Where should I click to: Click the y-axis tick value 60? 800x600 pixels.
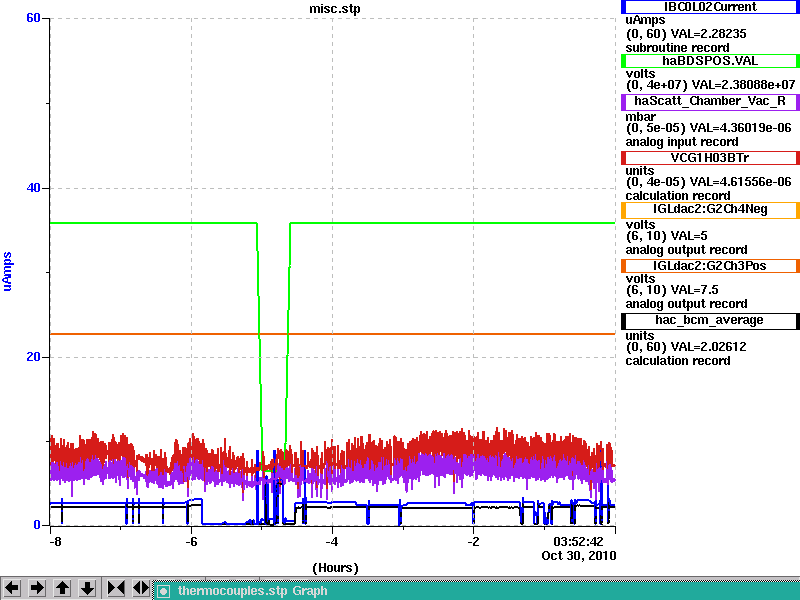[33, 18]
